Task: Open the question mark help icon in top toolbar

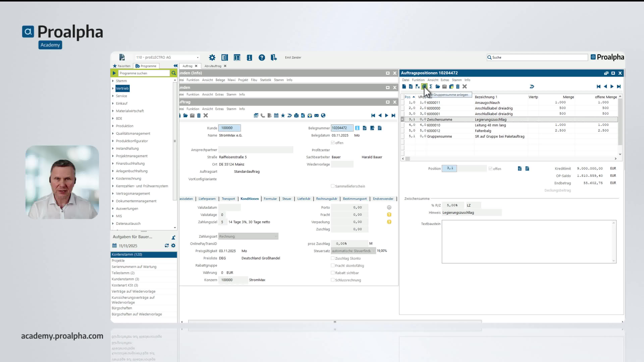Action: [x=261, y=57]
